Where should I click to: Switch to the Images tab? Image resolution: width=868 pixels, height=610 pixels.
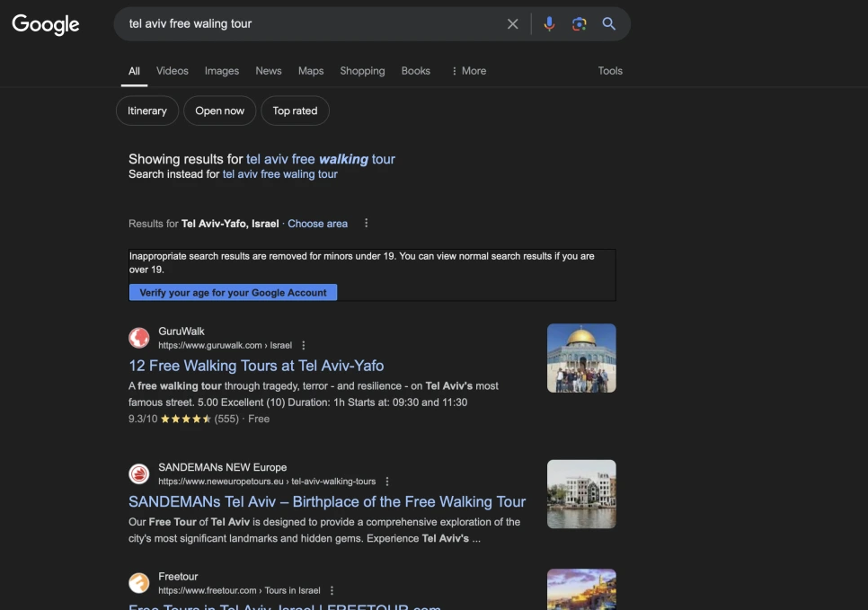(x=221, y=71)
